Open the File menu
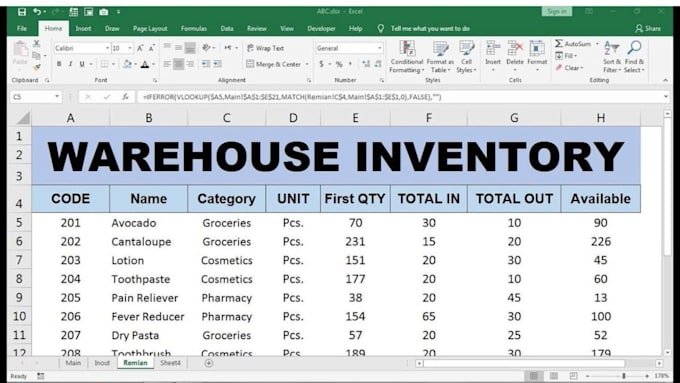This screenshot has width=680, height=383. click(x=22, y=29)
